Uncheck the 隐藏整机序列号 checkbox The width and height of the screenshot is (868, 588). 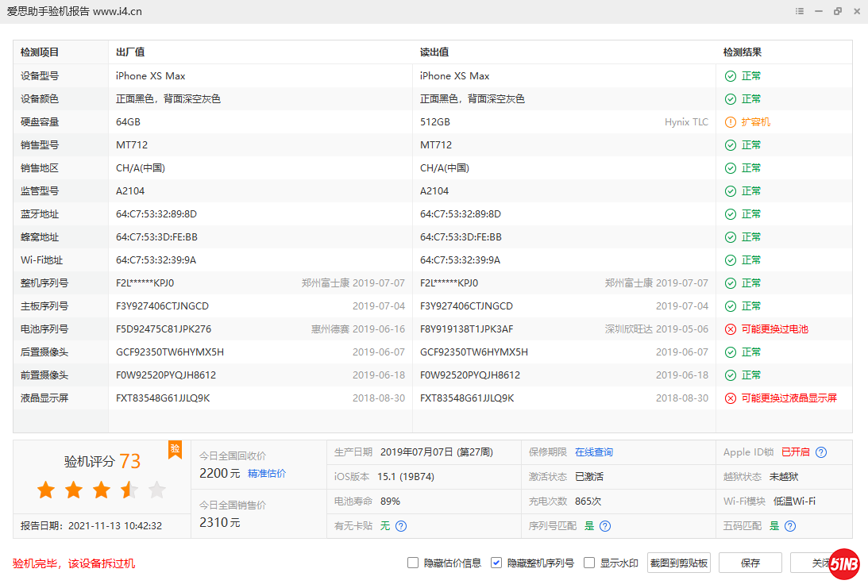click(496, 563)
